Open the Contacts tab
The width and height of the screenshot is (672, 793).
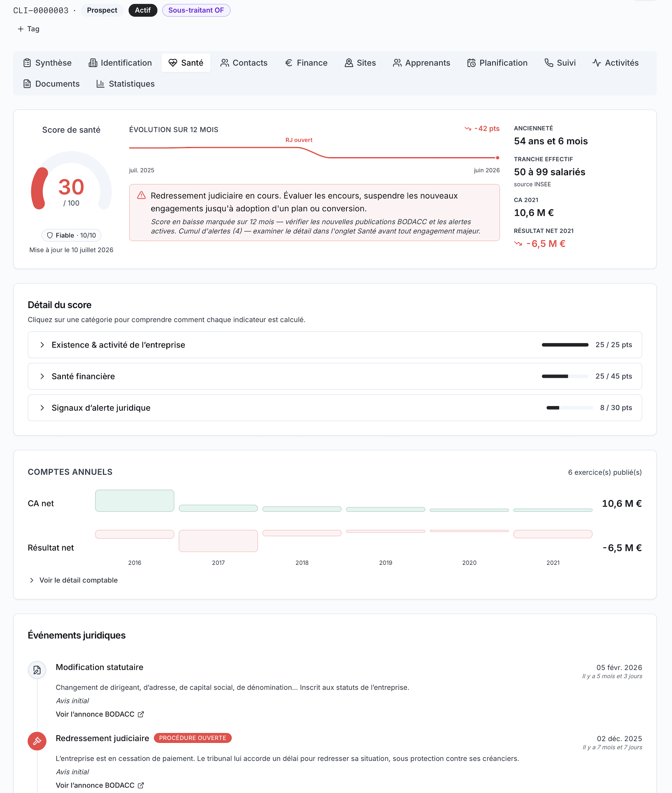(244, 63)
